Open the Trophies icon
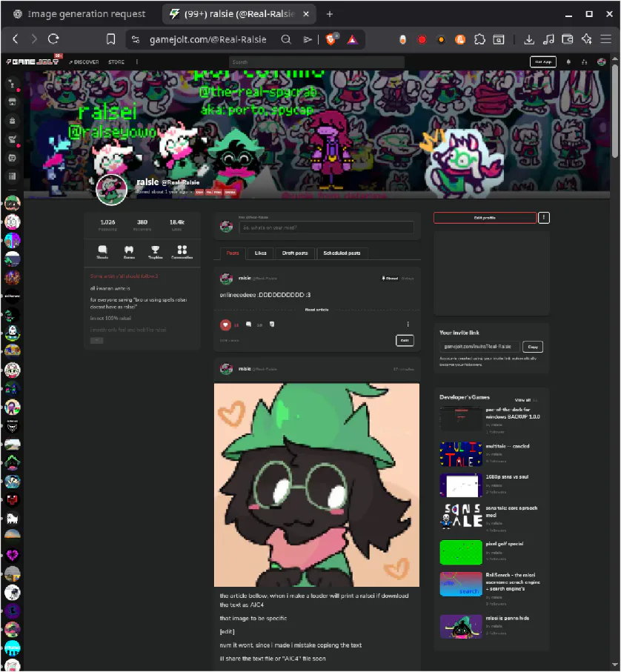This screenshot has height=672, width=621. pos(155,252)
